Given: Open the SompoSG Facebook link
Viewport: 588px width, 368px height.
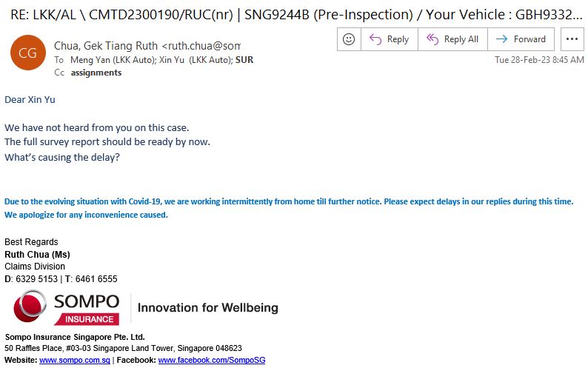Looking at the screenshot, I should [x=211, y=360].
